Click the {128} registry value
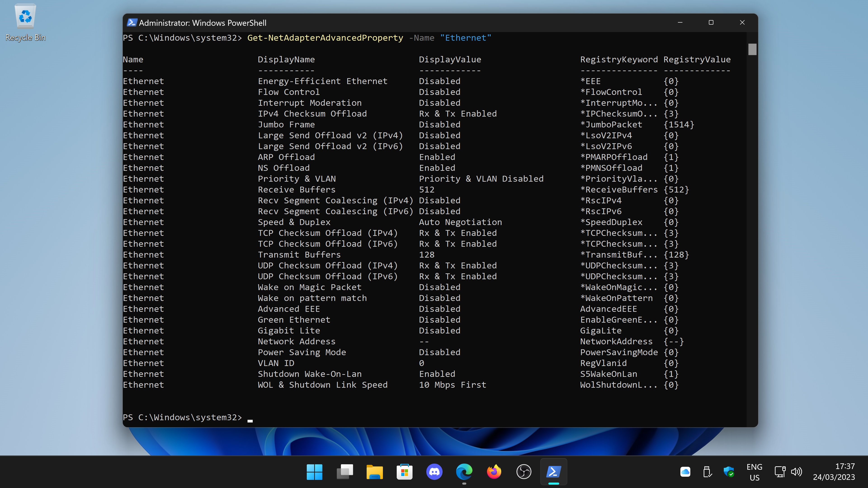 [x=676, y=255]
